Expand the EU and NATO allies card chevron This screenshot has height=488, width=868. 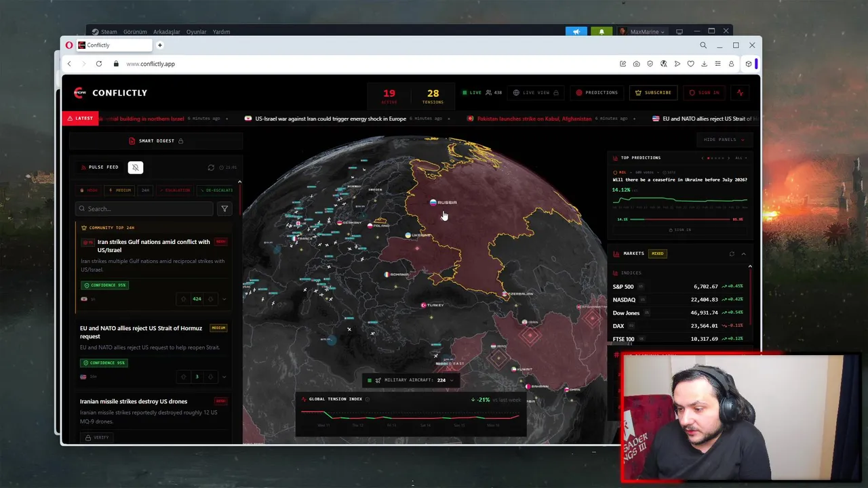coord(224,377)
